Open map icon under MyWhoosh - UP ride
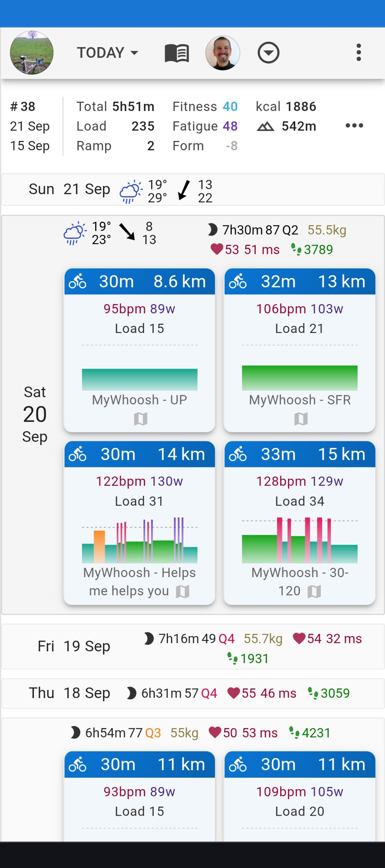 click(140, 419)
